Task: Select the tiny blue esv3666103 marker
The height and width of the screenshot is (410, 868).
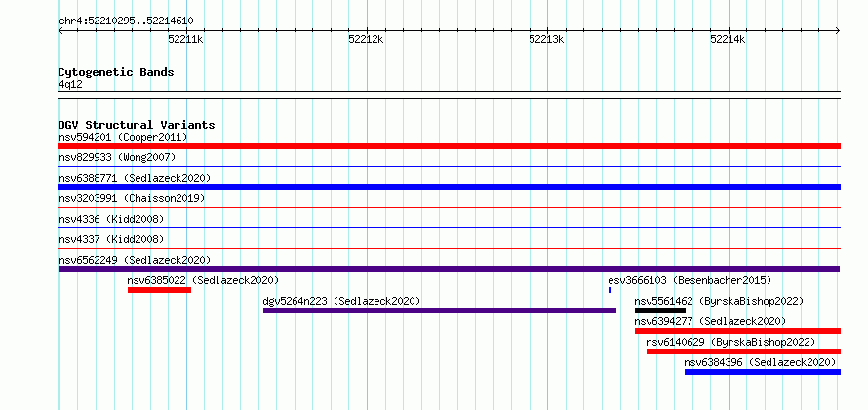Action: click(x=610, y=290)
